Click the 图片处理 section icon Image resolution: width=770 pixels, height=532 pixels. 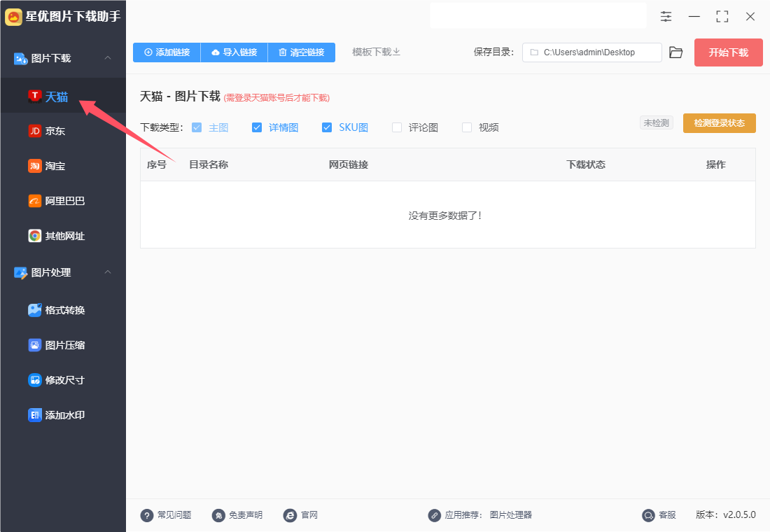pyautogui.click(x=20, y=272)
